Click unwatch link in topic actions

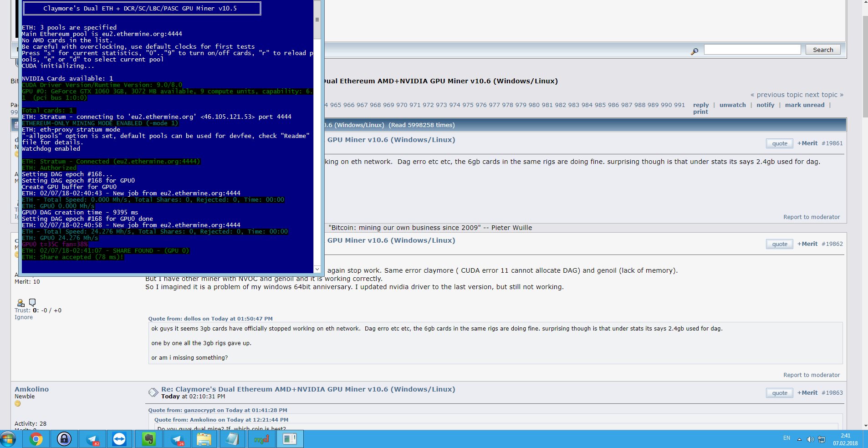point(733,105)
